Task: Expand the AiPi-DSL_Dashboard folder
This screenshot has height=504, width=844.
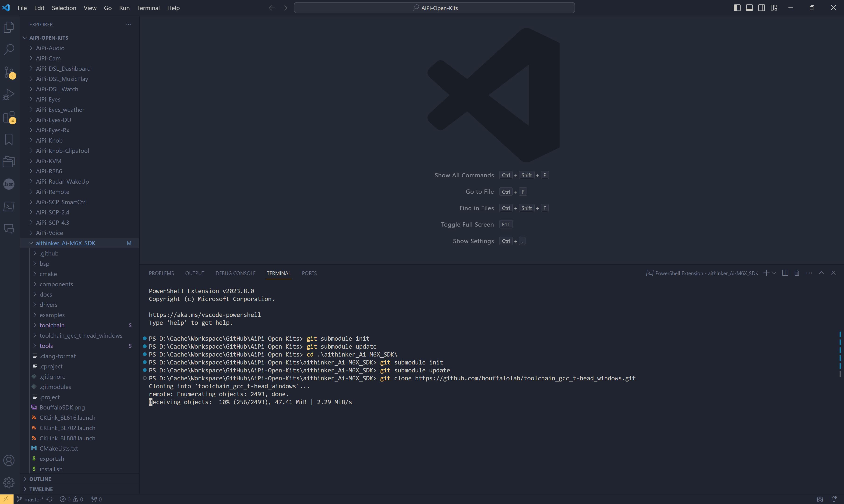Action: [80, 69]
